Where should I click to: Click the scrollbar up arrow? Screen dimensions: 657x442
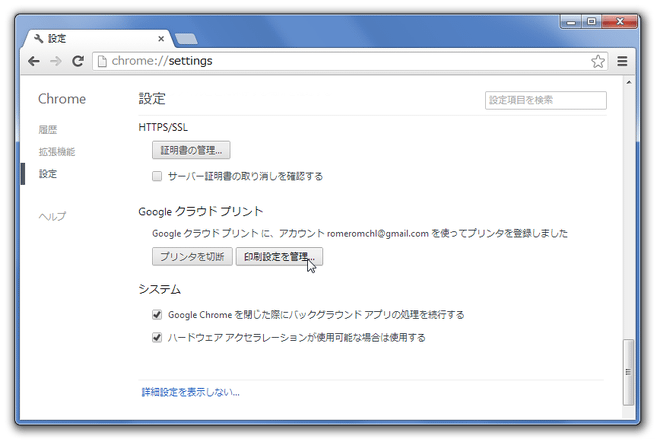[x=629, y=83]
